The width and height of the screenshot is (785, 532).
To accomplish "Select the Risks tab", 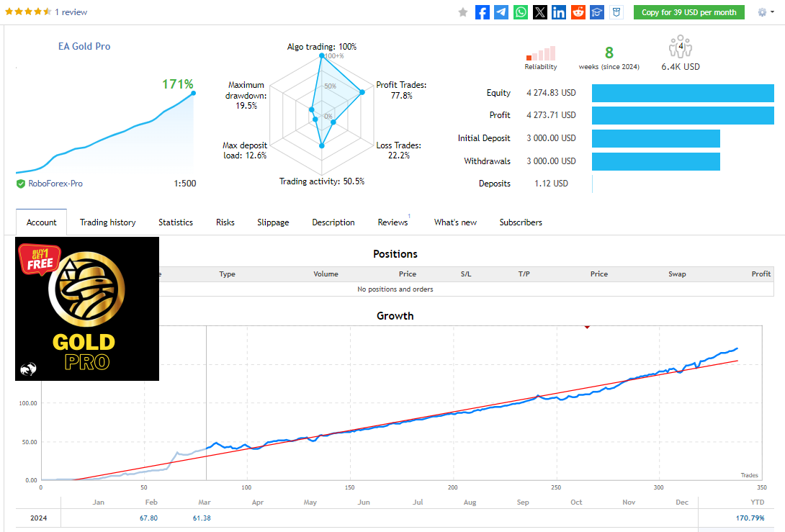I will (x=225, y=222).
